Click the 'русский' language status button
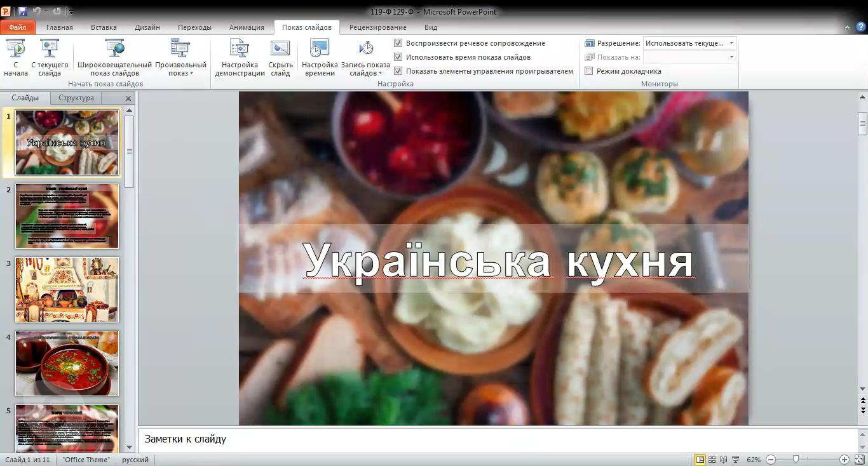The image size is (868, 466). click(135, 460)
